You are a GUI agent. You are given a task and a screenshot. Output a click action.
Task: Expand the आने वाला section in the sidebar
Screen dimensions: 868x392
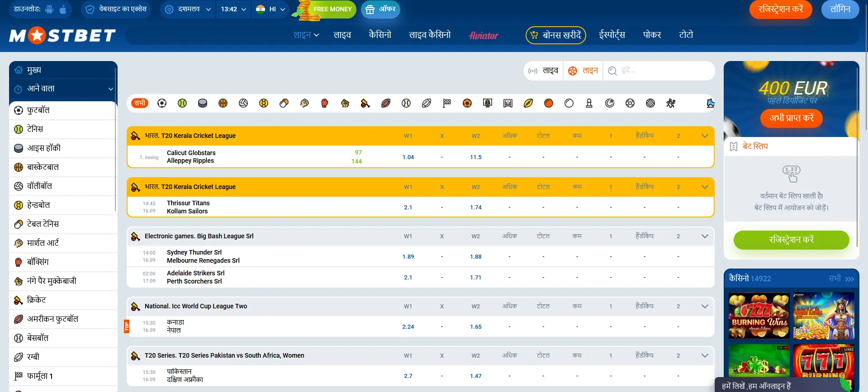63,89
